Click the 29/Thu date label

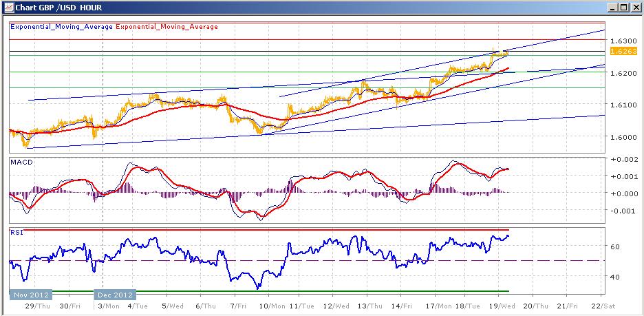tap(37, 306)
